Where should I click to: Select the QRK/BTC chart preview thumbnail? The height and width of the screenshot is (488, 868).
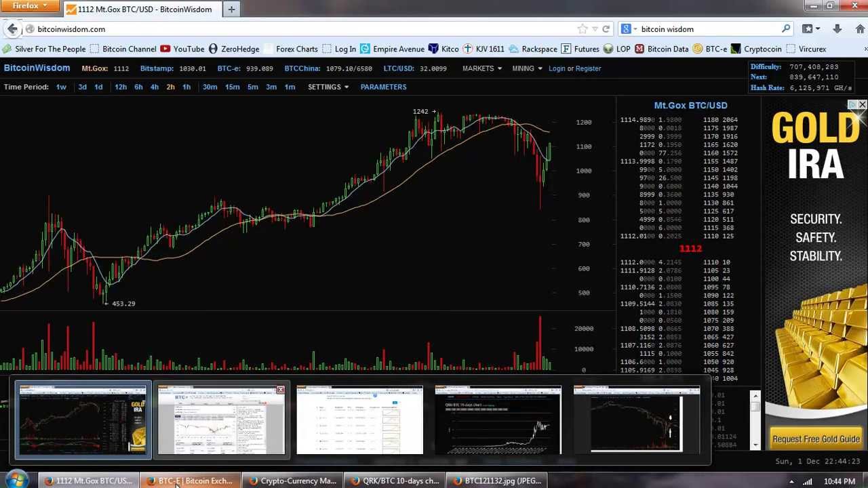point(498,420)
